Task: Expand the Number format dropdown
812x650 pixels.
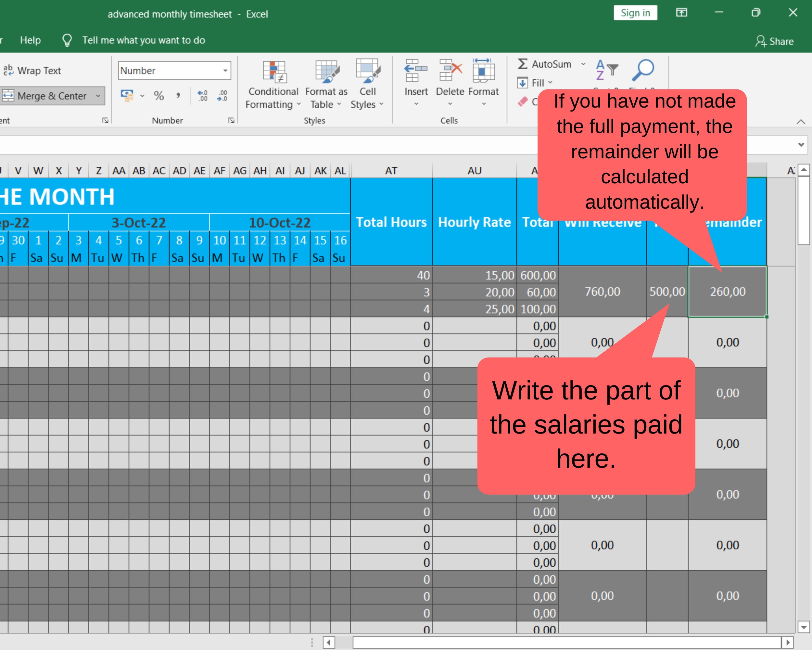Action: pos(225,71)
